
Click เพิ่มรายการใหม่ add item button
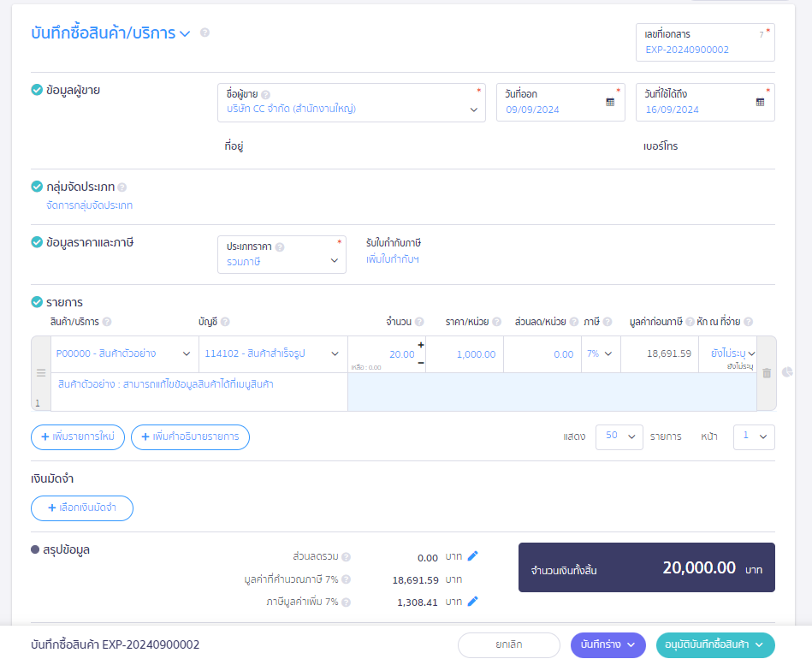[x=78, y=437]
